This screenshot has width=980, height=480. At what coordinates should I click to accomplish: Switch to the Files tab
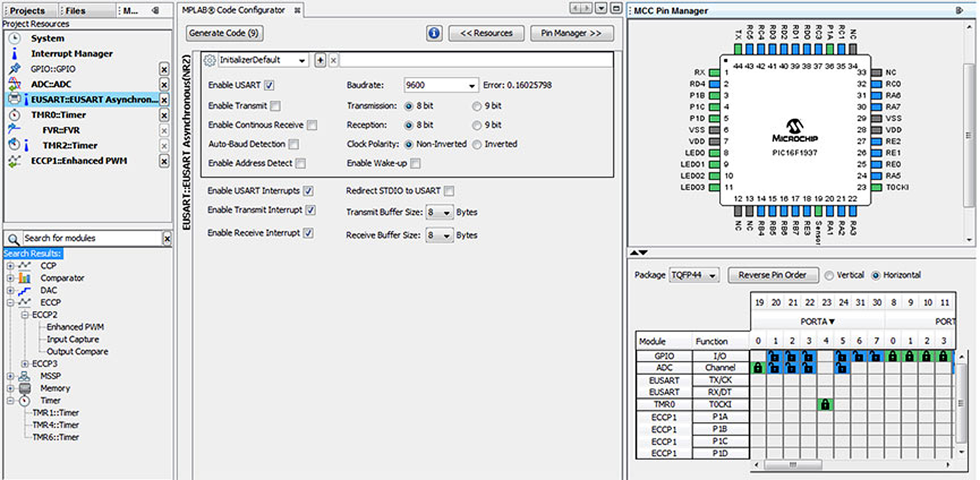(75, 11)
